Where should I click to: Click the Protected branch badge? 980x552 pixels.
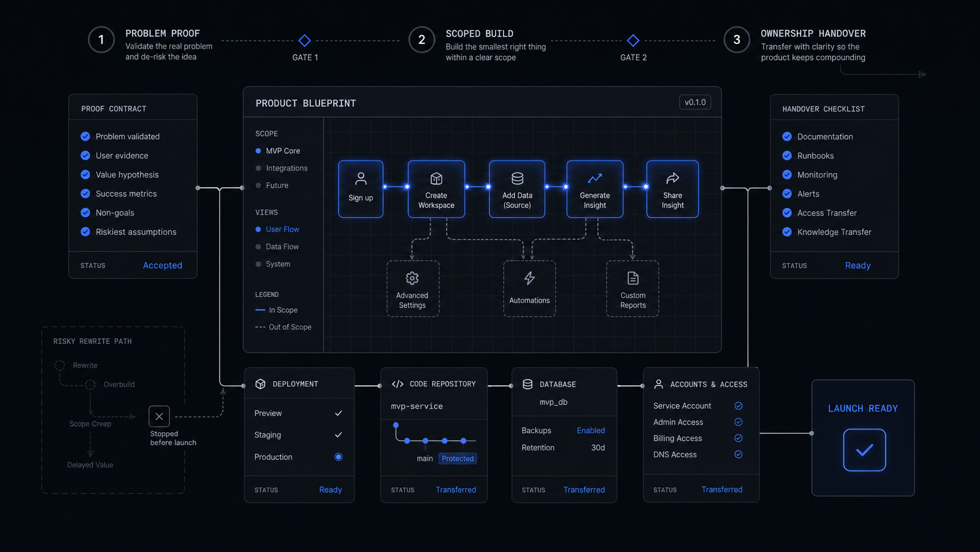pyautogui.click(x=458, y=459)
